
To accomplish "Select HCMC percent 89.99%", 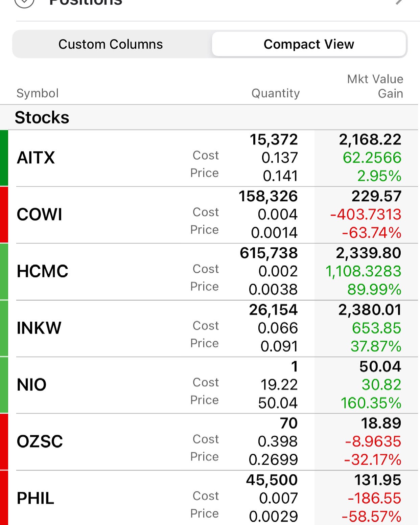I will pos(374,290).
